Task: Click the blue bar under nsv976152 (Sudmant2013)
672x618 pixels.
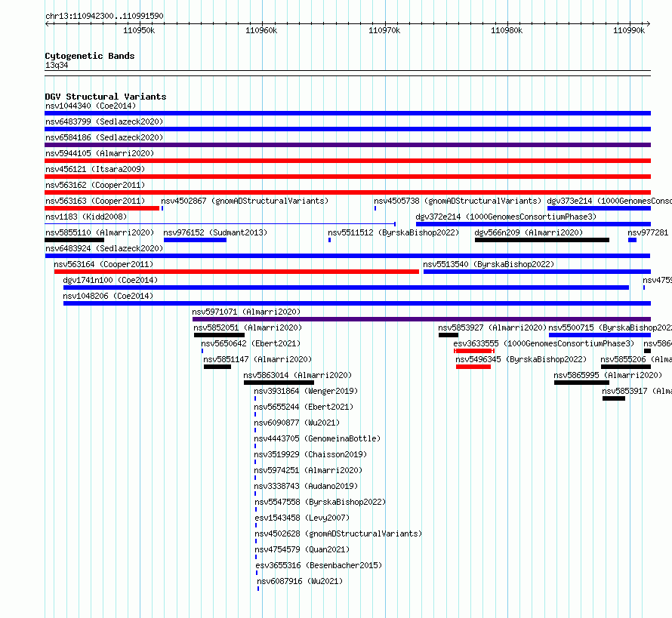Action: [x=195, y=240]
